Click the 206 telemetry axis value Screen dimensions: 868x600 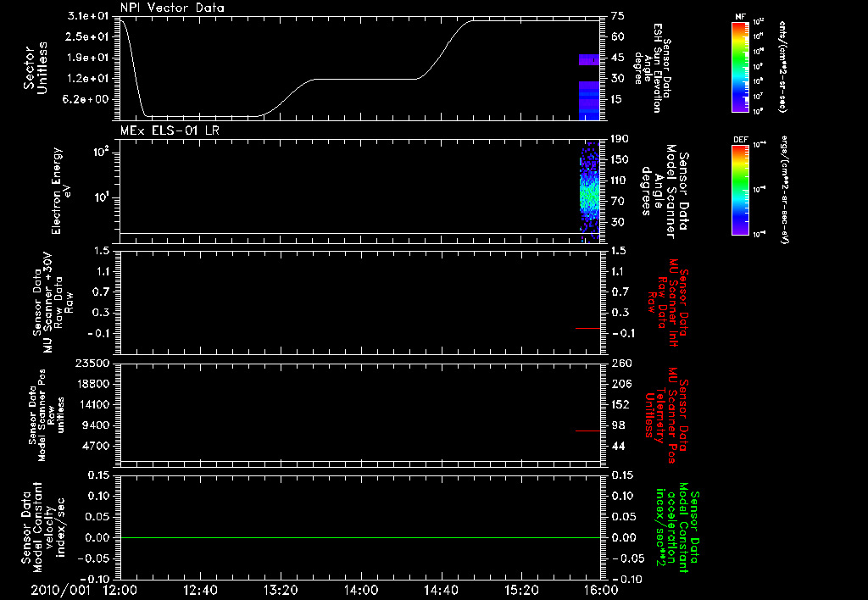[x=620, y=384]
